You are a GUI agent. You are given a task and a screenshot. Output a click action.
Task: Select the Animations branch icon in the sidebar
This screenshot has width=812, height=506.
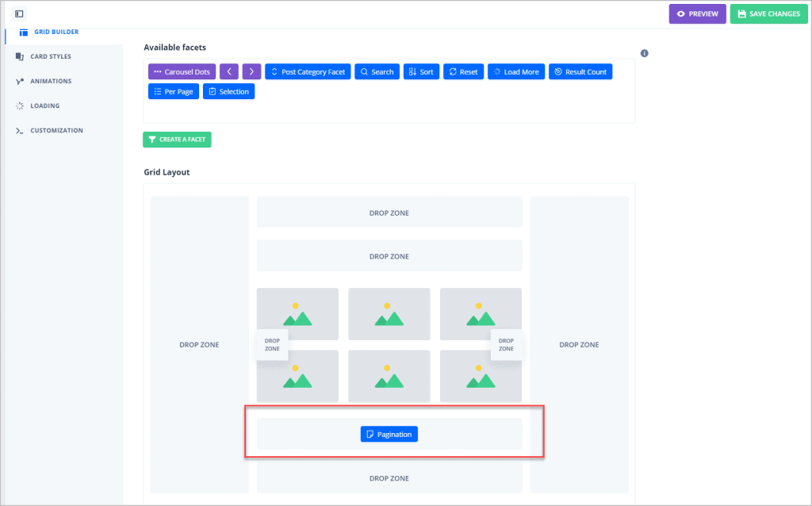(18, 81)
